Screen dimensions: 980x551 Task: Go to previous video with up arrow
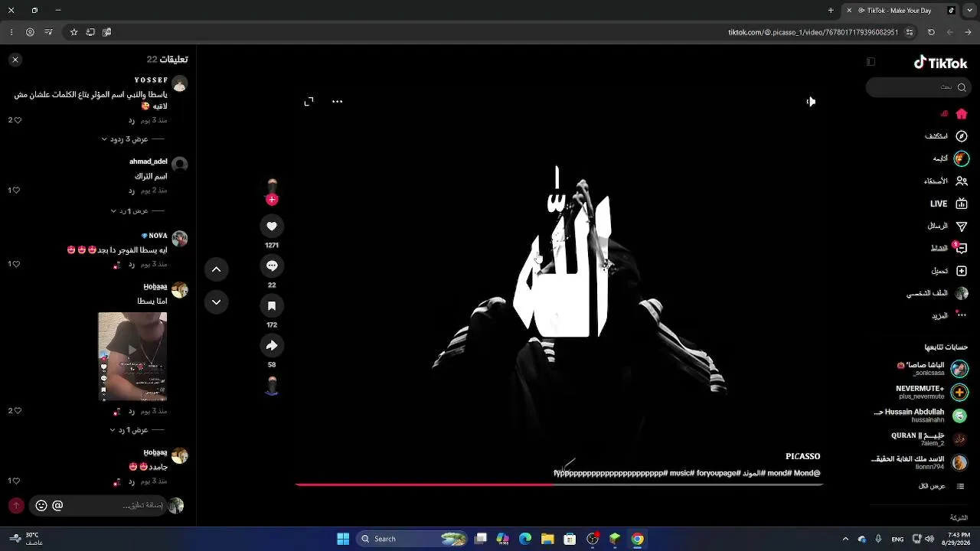pyautogui.click(x=216, y=269)
